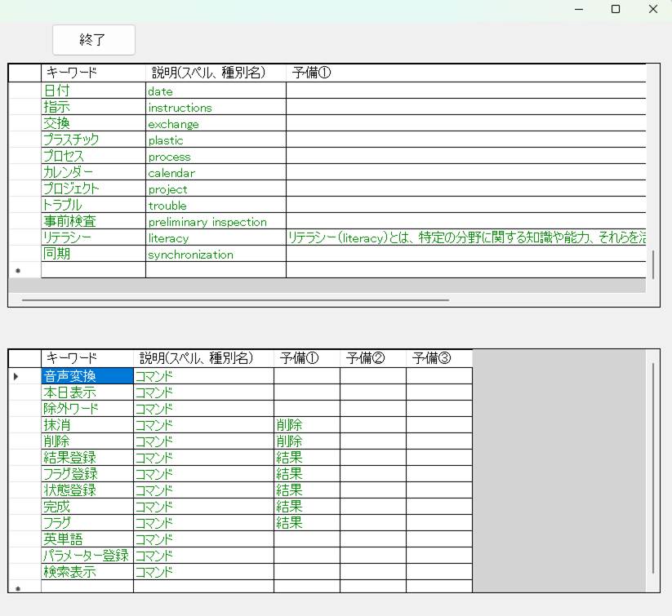Viewport: 672px width, 616px height.
Task: Click lower table 予備③ column header
Action: pyautogui.click(x=438, y=357)
